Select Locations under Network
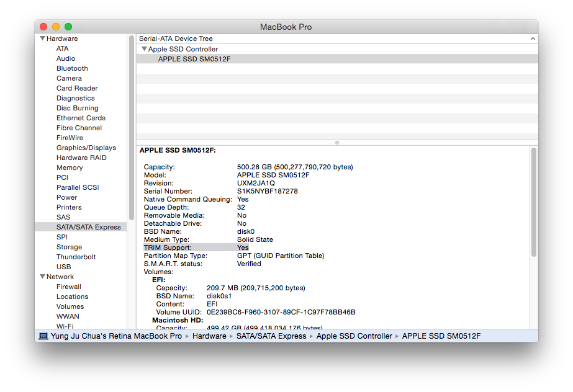Screen dimensions: 573x392 (73, 296)
